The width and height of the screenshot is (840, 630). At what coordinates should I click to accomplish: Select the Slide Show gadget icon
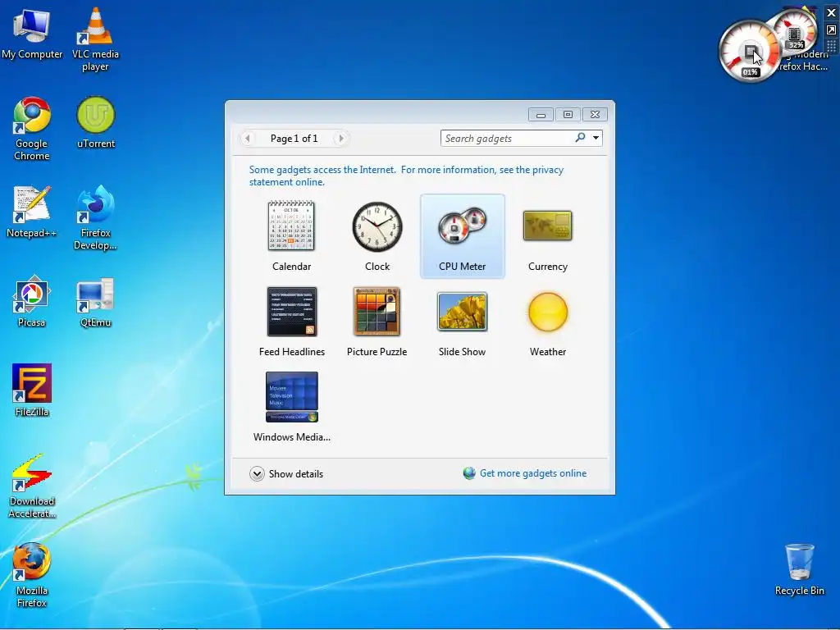(462, 311)
